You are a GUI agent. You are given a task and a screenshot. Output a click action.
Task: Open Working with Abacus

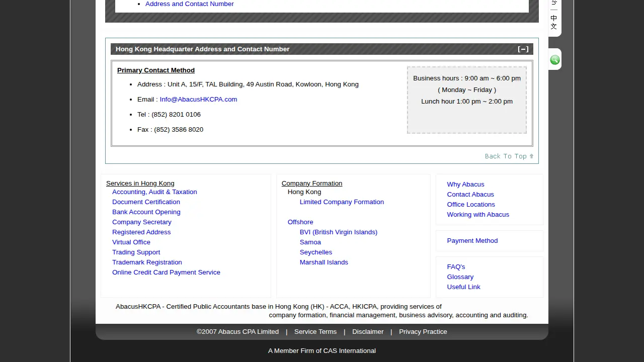(478, 215)
